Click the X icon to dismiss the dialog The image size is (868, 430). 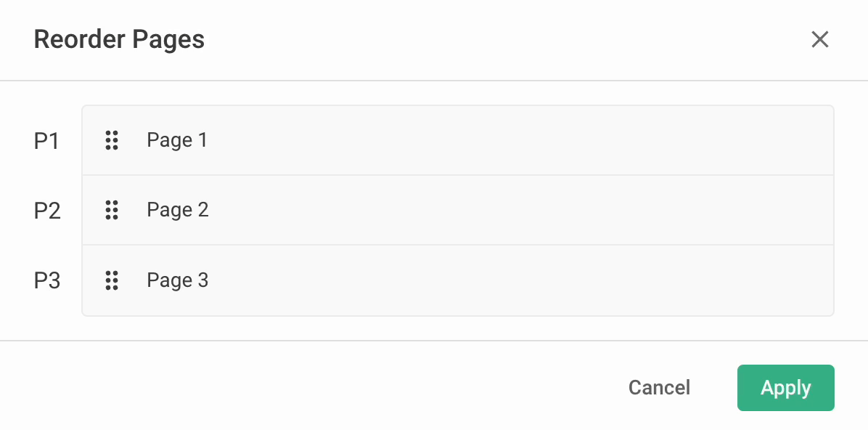click(820, 40)
